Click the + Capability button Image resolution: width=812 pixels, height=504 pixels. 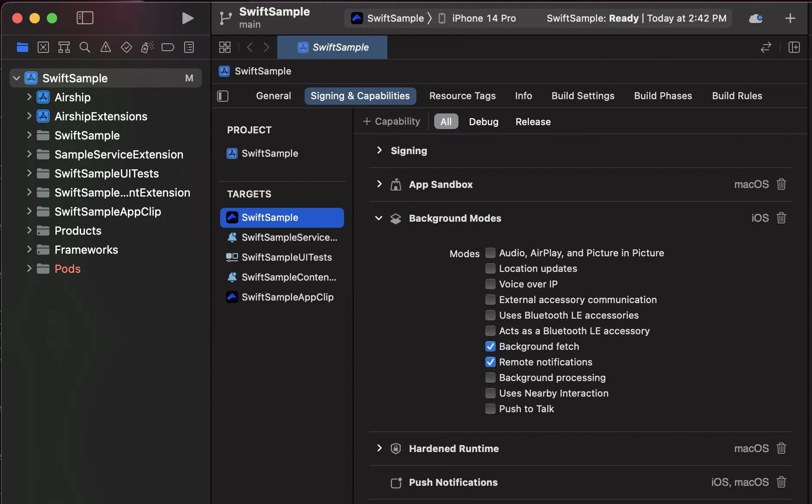click(x=391, y=121)
